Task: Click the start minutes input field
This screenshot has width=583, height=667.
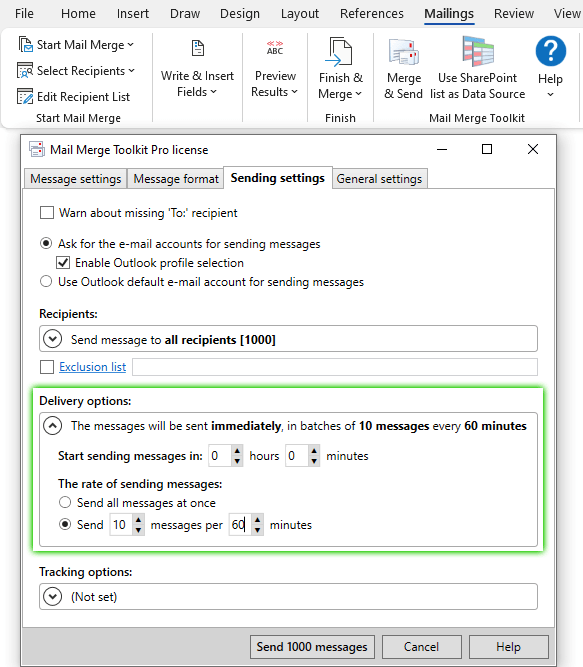Action: pyautogui.click(x=297, y=456)
